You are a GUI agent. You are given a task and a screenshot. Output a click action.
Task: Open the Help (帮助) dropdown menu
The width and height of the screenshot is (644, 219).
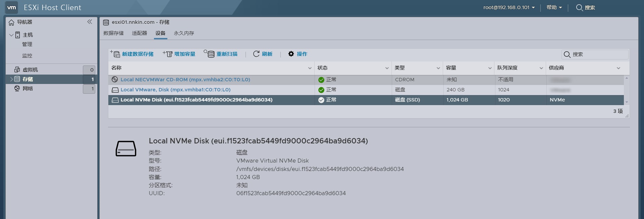[554, 7]
